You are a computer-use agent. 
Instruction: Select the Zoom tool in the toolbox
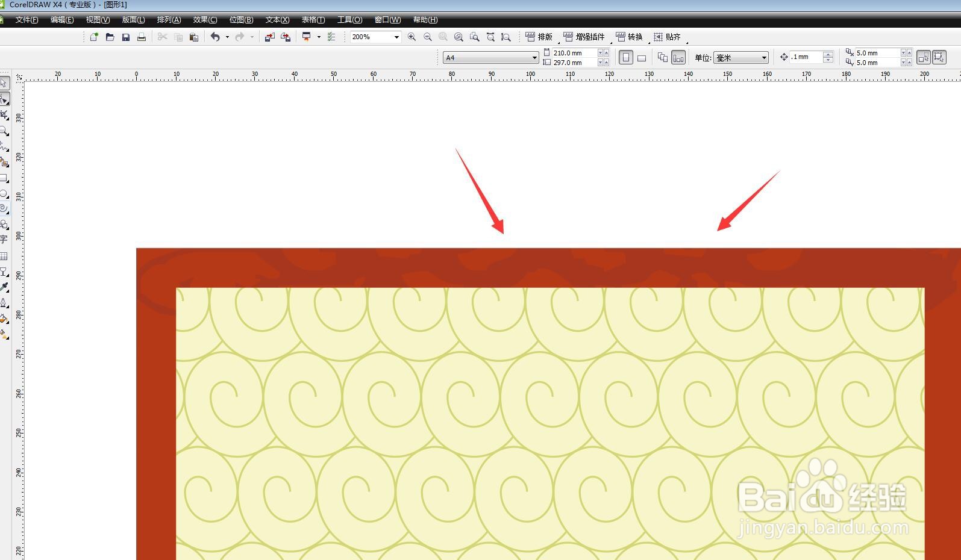[x=4, y=130]
